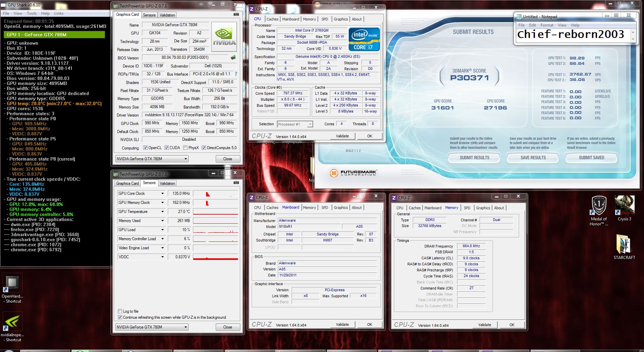Expand the Video Engine Load sensor dropdown
This screenshot has width=644, height=352.
(162, 248)
